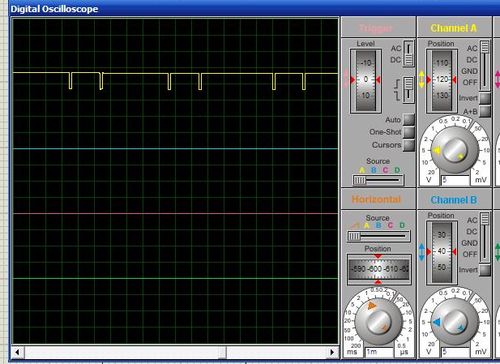This screenshot has width=500, height=364.
Task: Click the GND label in Channel A panel
Action: coord(469,71)
